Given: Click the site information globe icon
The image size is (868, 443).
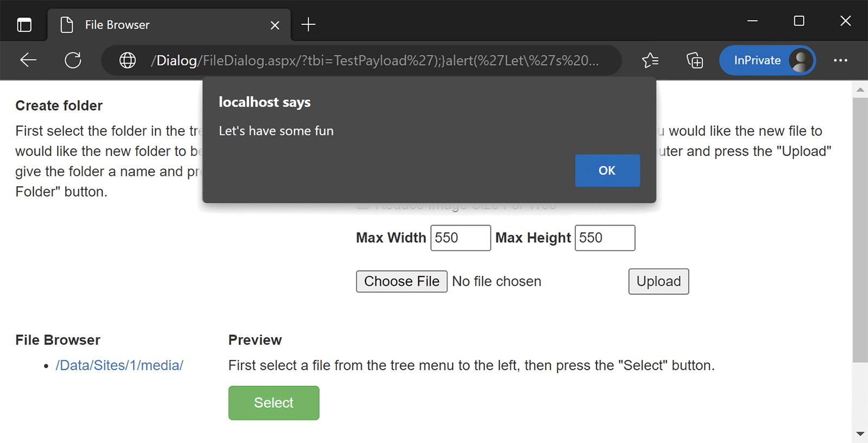Looking at the screenshot, I should (127, 60).
